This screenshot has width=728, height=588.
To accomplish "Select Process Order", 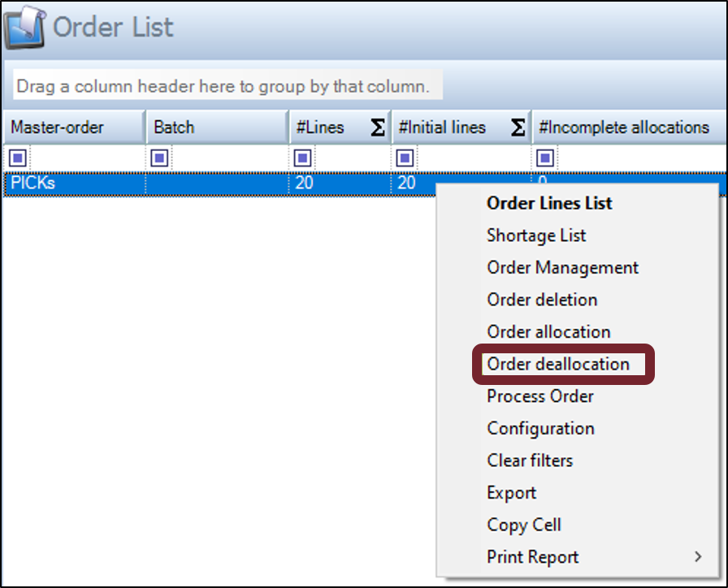I will (x=539, y=396).
